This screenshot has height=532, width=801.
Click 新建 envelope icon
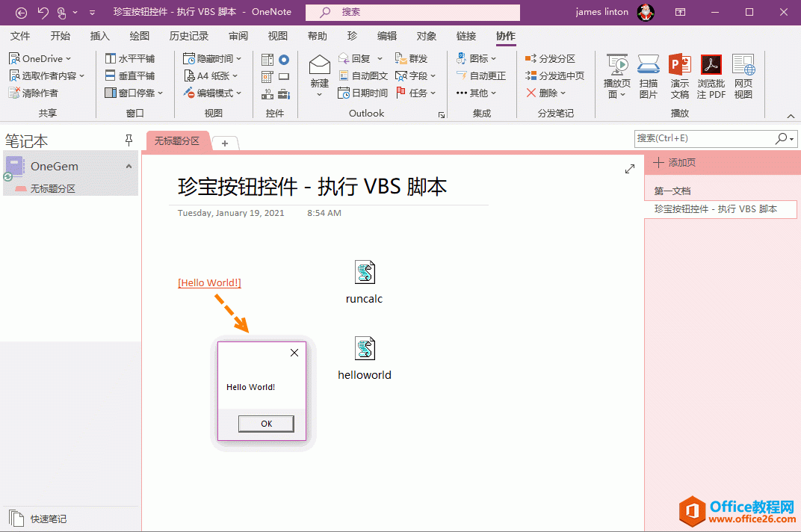point(320,66)
